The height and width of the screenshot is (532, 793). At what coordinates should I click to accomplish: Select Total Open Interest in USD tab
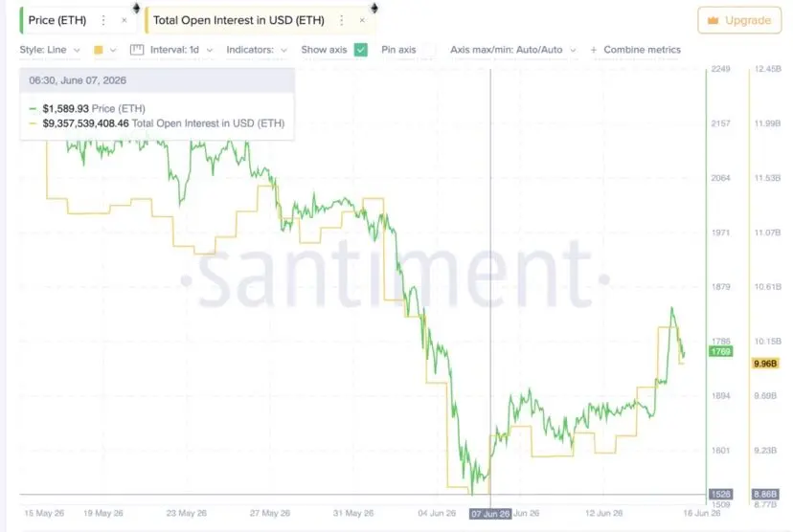[x=238, y=20]
